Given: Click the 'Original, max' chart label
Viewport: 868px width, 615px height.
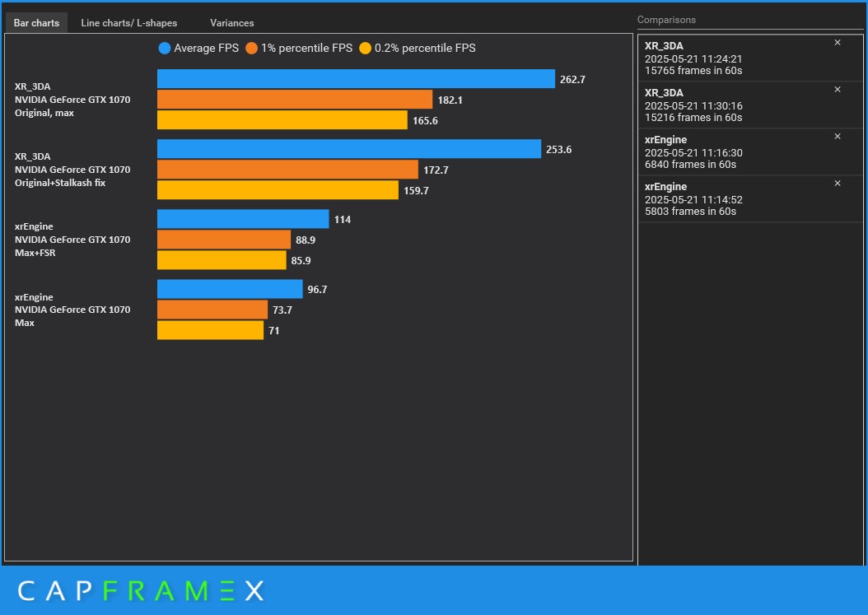Looking at the screenshot, I should click(44, 113).
